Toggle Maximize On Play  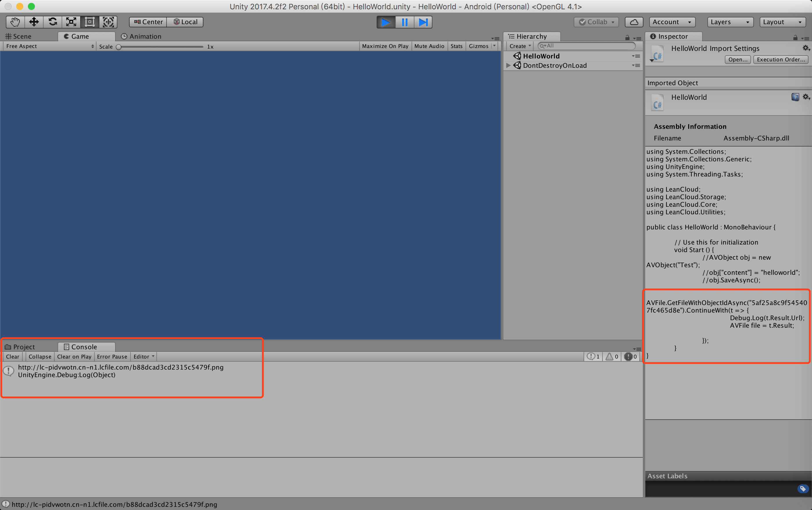coord(385,46)
